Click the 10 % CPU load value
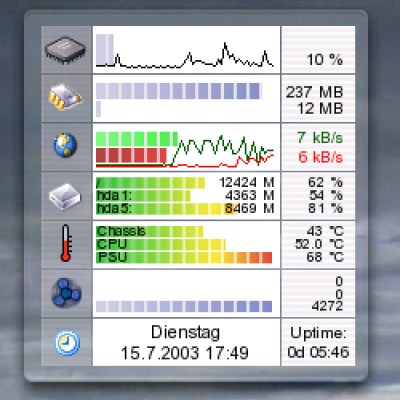The image size is (400, 400). (x=324, y=60)
